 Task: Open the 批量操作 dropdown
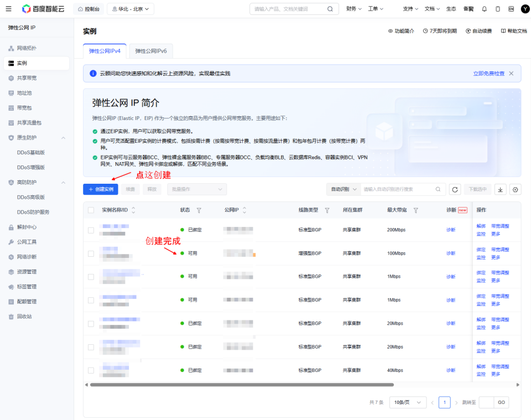[197, 189]
